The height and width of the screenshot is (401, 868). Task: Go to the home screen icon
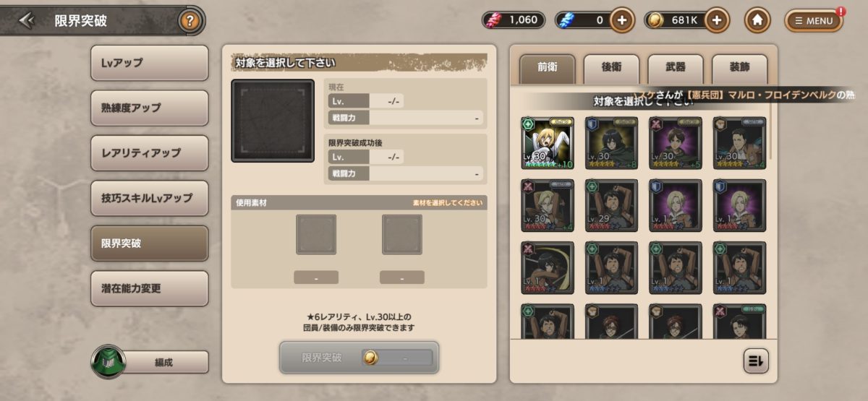[x=757, y=20]
